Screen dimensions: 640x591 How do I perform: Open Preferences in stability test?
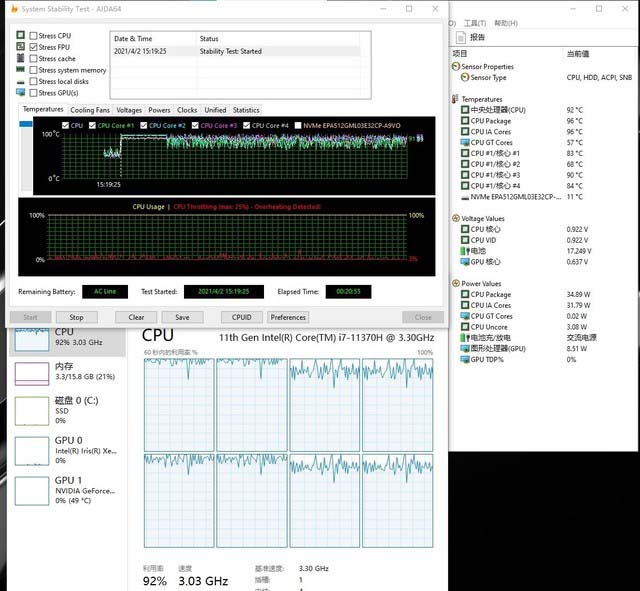(288, 317)
